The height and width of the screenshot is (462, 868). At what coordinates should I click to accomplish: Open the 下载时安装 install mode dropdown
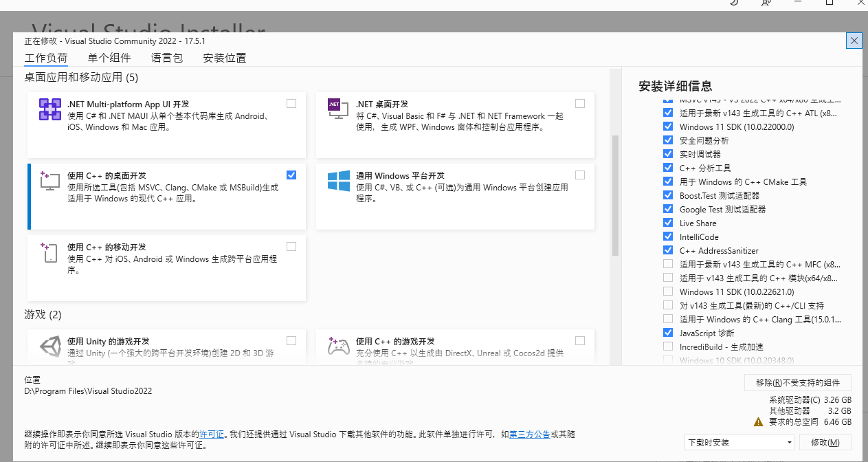[739, 442]
